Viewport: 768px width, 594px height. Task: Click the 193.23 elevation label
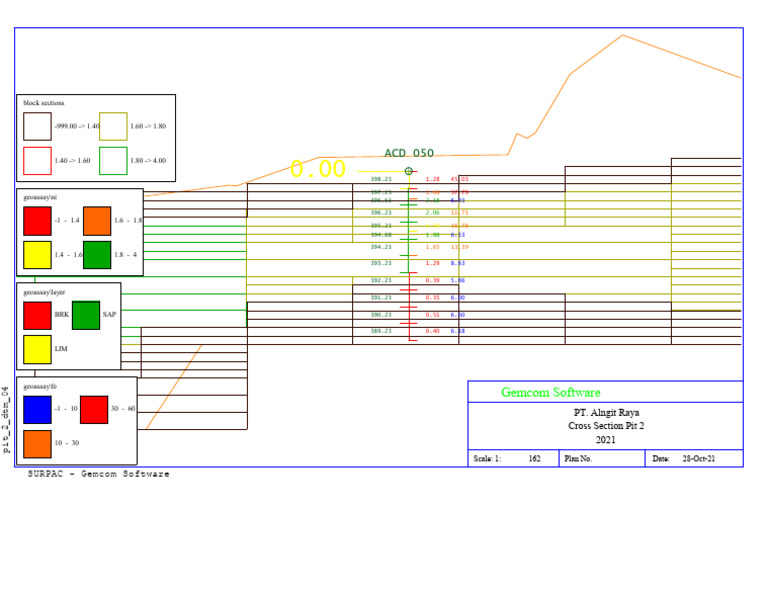(x=381, y=263)
